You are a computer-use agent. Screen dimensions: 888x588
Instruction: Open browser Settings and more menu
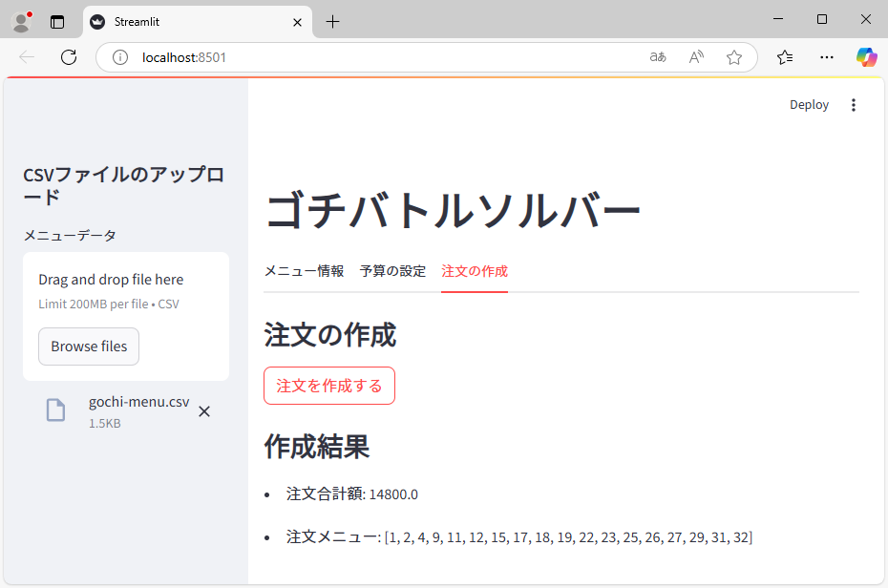[x=827, y=57]
